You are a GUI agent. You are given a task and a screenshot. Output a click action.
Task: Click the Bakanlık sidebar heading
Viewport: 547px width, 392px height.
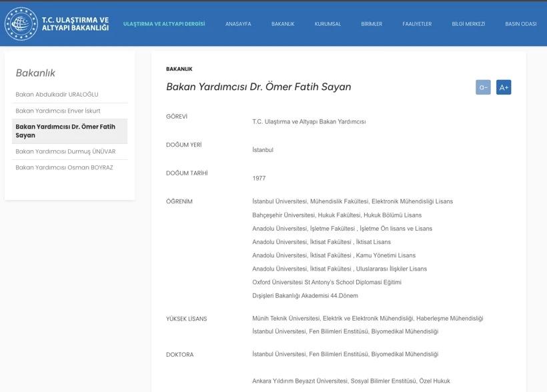click(x=35, y=73)
